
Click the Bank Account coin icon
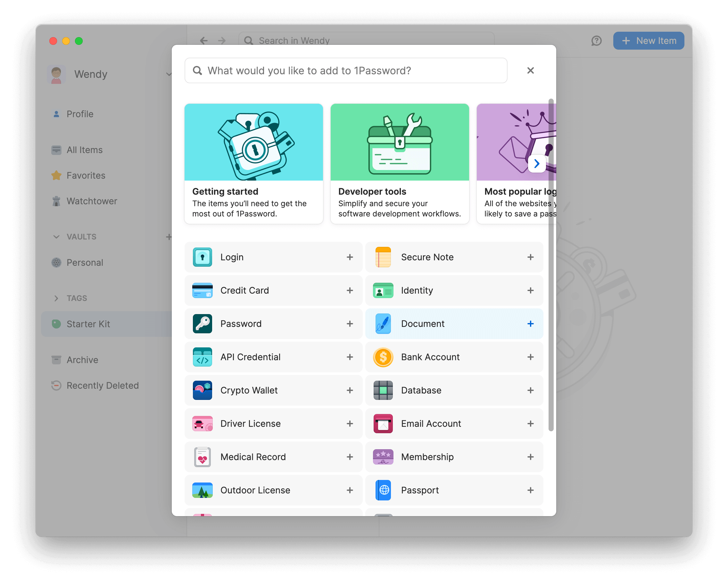tap(383, 357)
